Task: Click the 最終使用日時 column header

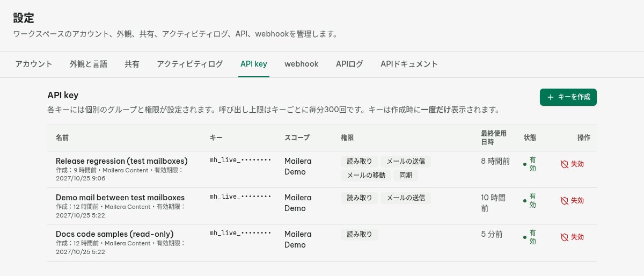Action: 494,138
